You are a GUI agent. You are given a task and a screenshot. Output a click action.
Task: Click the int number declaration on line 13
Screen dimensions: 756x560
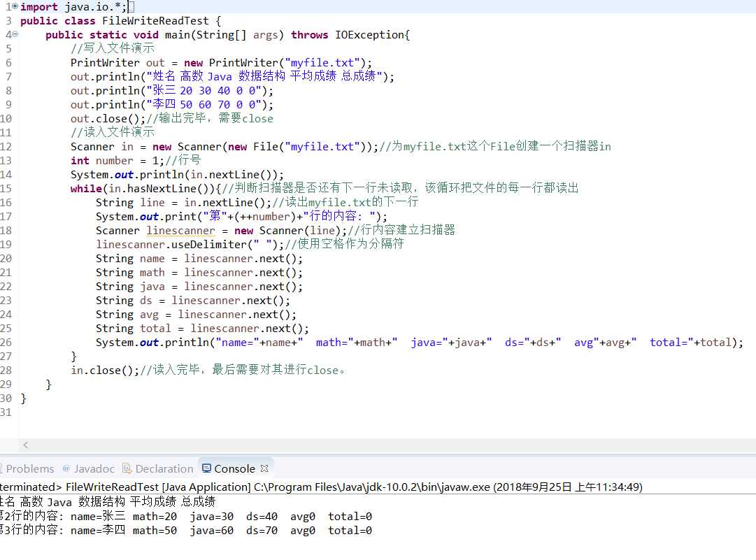117,161
